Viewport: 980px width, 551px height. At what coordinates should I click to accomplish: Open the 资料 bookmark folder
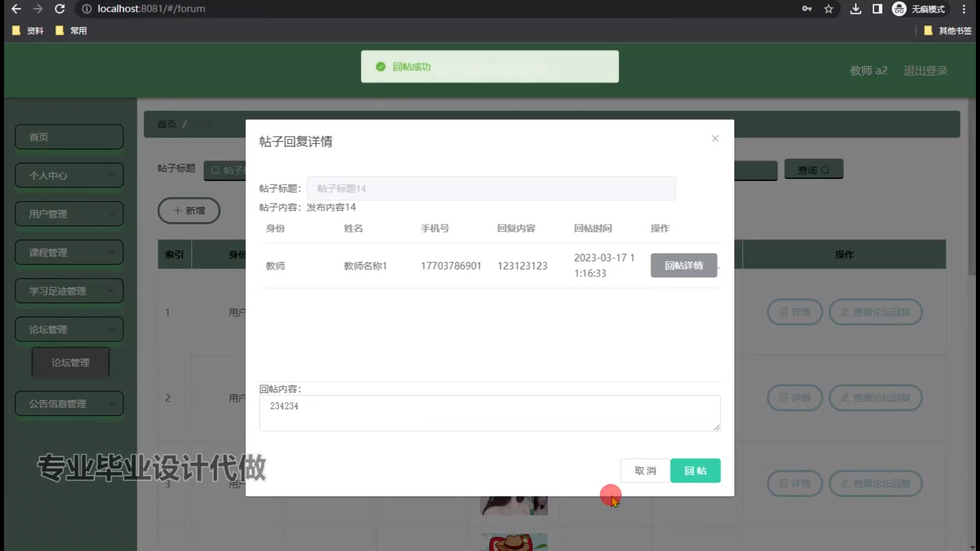28,31
